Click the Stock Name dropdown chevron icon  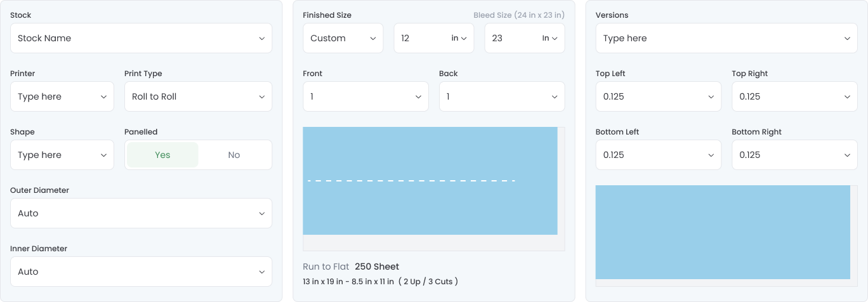click(261, 39)
